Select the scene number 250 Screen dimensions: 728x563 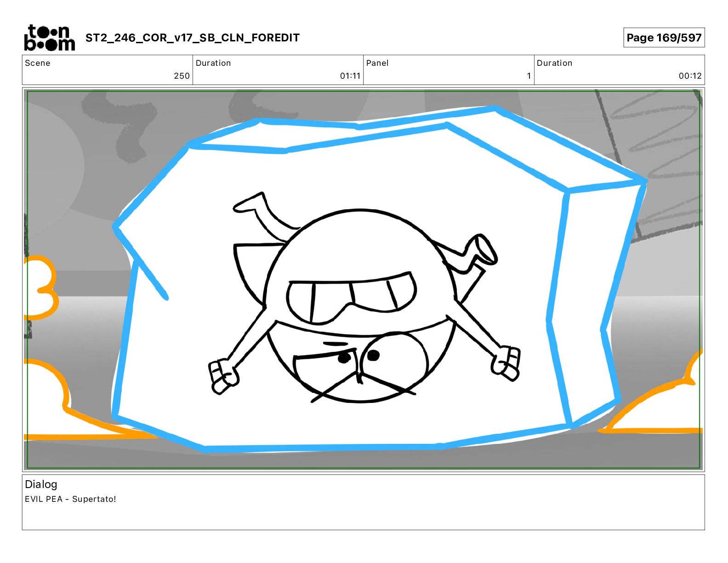pos(182,76)
